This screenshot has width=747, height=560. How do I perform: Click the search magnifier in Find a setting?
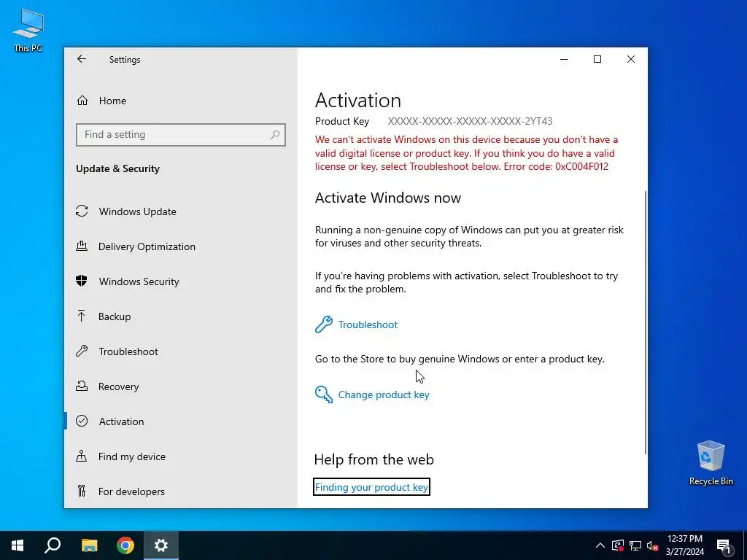pos(275,135)
